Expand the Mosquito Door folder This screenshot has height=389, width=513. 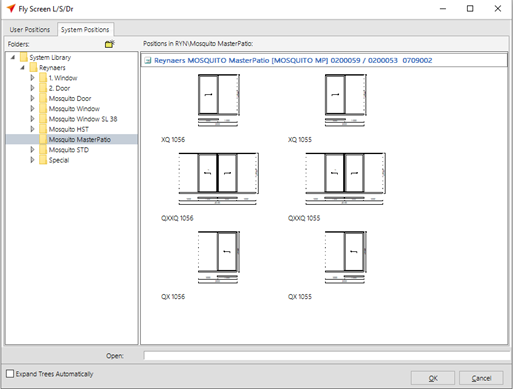pyautogui.click(x=32, y=98)
